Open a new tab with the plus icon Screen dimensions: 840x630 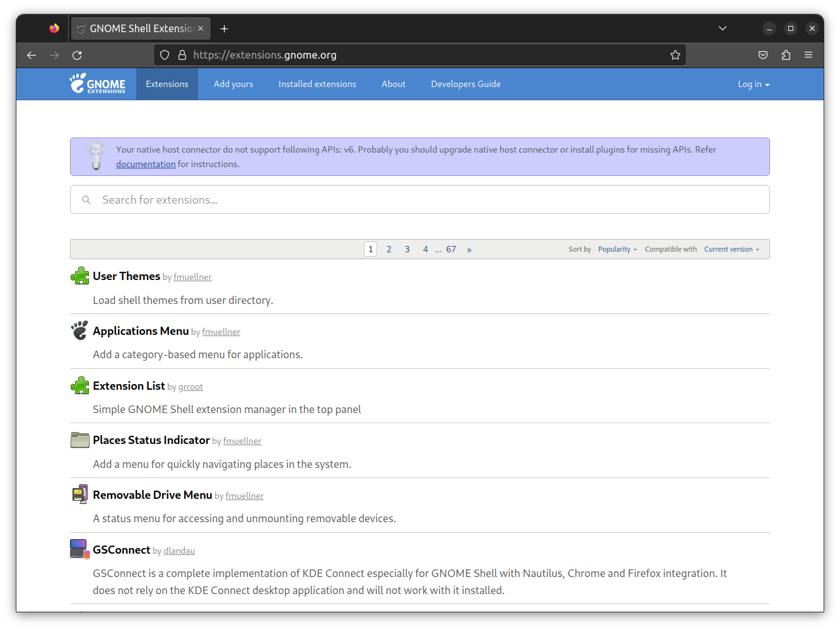click(x=225, y=28)
